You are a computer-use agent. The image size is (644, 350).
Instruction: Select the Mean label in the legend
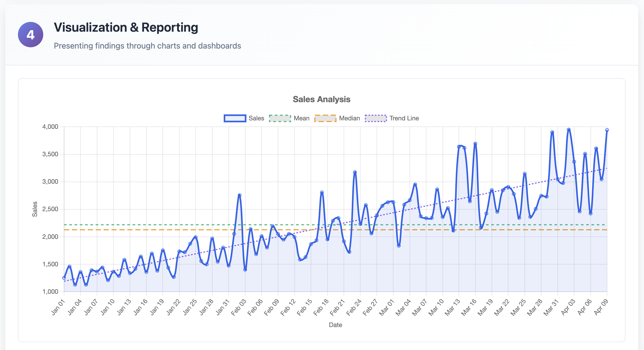coord(301,118)
